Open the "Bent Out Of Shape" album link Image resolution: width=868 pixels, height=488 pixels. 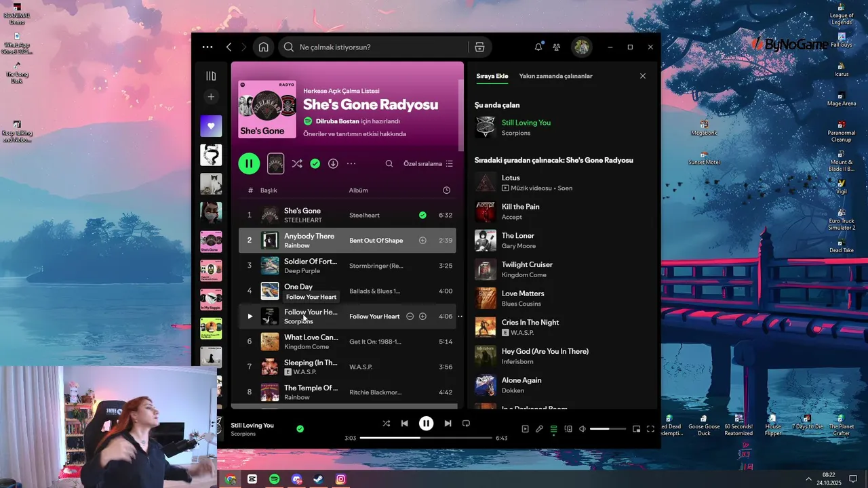[376, 241]
